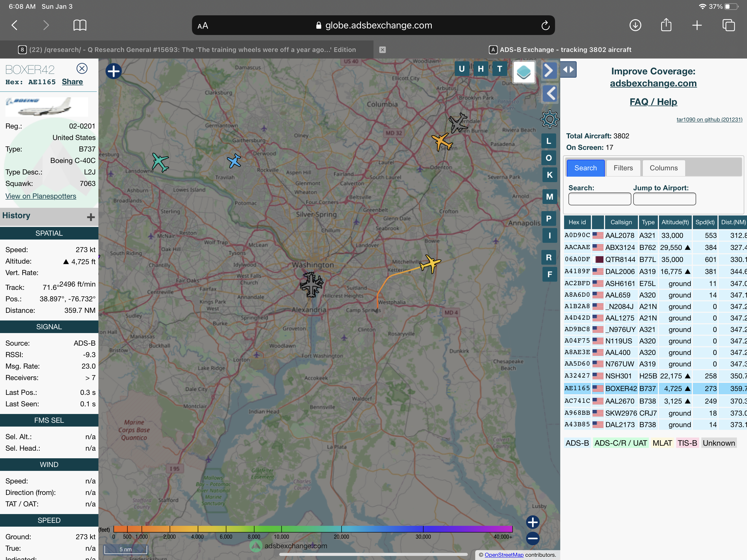Sort table by Spd(kt) column
747x560 pixels.
(705, 222)
